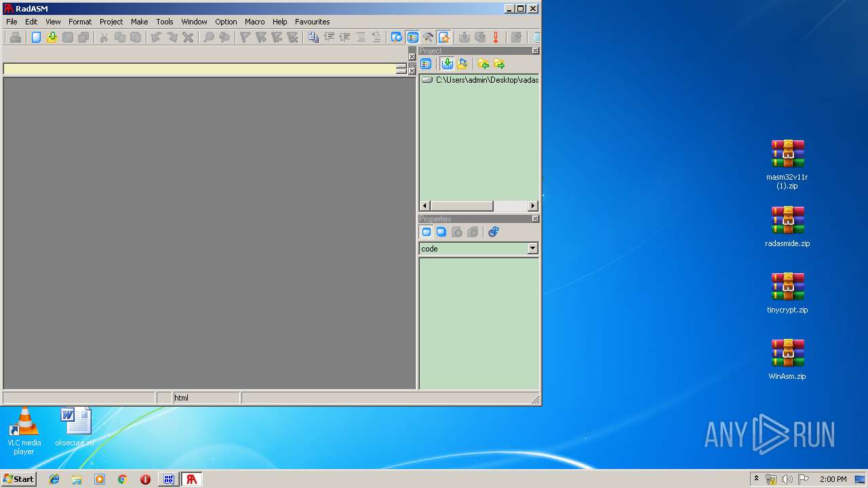Open the Macro menu
Screen dimensions: 868x488
coord(255,22)
